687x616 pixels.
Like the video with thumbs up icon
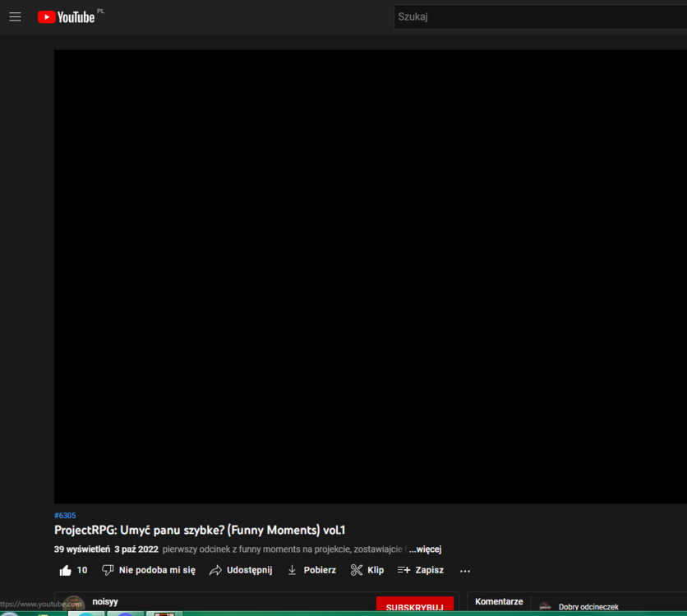click(x=65, y=571)
